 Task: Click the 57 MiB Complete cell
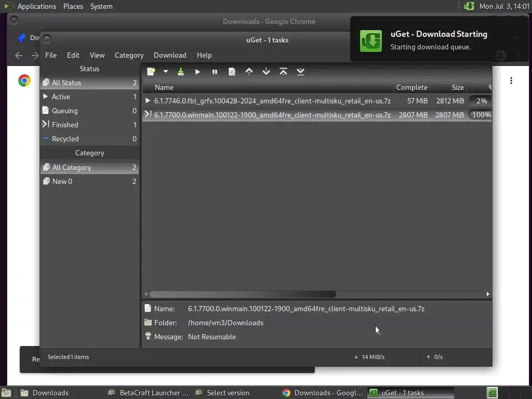[x=417, y=101]
